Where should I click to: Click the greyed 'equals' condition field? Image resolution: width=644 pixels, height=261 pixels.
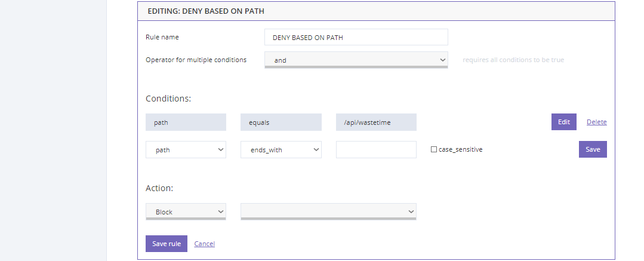tap(281, 122)
